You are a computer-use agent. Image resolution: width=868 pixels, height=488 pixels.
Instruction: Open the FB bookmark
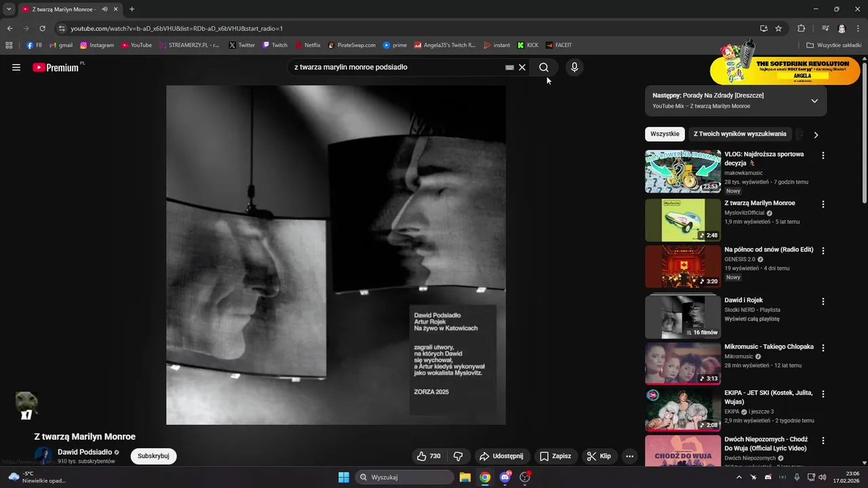pyautogui.click(x=34, y=45)
